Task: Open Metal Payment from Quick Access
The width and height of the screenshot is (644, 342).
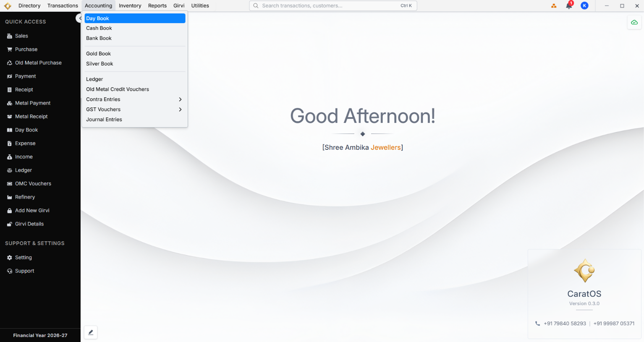Action: 40,103
